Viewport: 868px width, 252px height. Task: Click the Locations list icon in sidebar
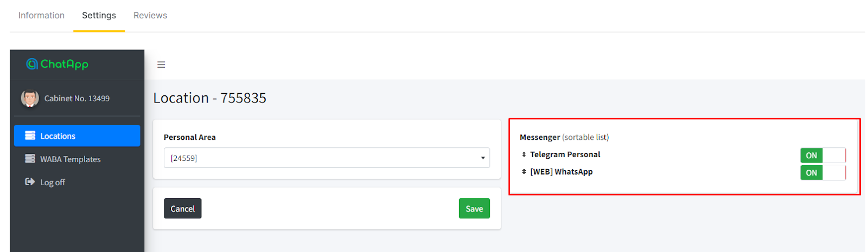tap(30, 135)
